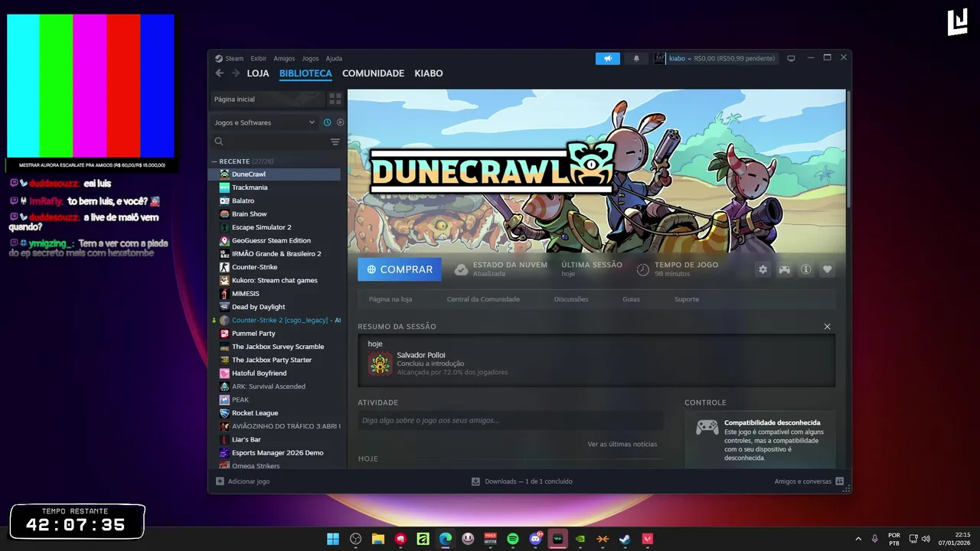Open Discord from the taskbar
This screenshot has height=551, width=980.
(535, 539)
